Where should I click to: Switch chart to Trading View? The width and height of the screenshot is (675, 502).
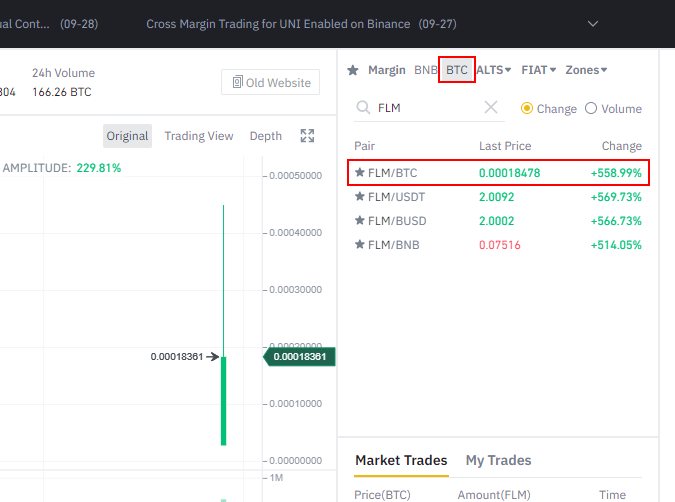[x=199, y=136]
